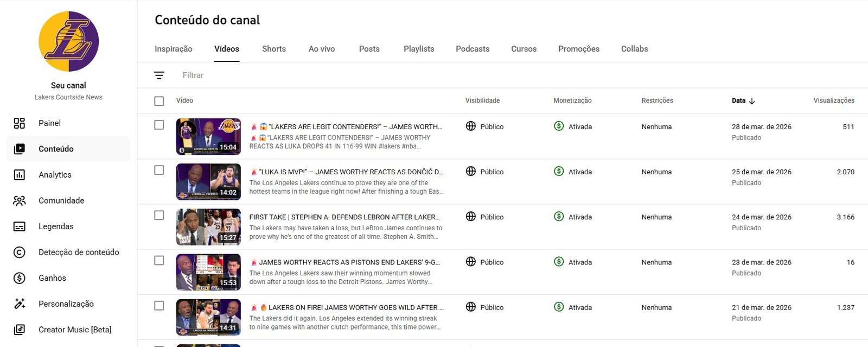
Task: Switch to the Vídeos tab
Action: pos(227,49)
